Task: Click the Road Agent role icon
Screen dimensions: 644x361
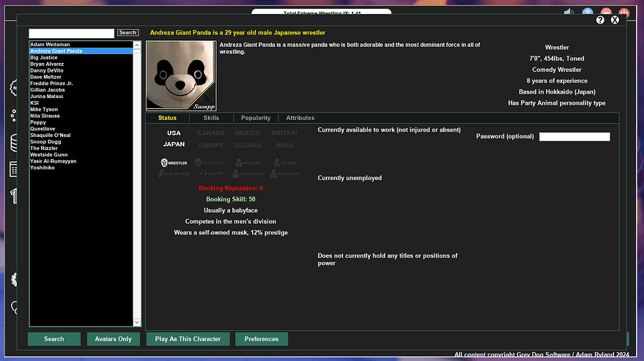Action: click(273, 174)
